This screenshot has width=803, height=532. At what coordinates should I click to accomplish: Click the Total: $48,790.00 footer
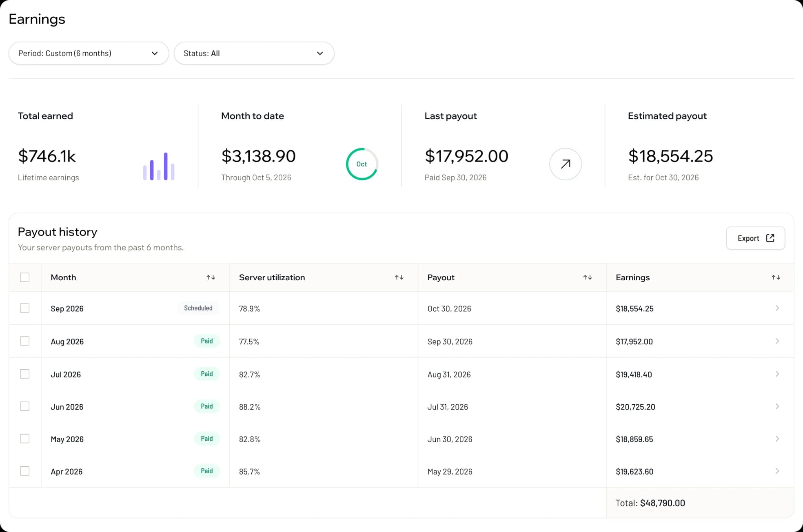pyautogui.click(x=650, y=503)
